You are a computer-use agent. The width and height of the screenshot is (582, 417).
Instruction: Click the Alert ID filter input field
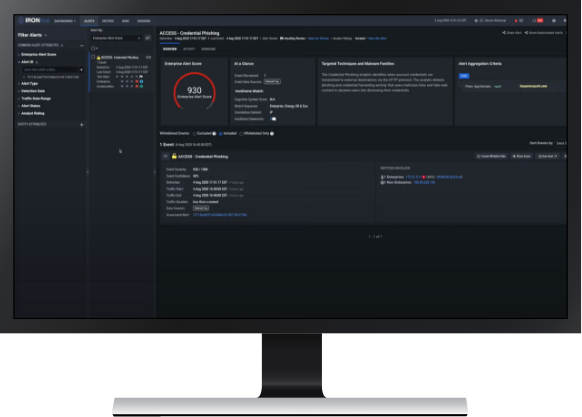click(x=50, y=69)
